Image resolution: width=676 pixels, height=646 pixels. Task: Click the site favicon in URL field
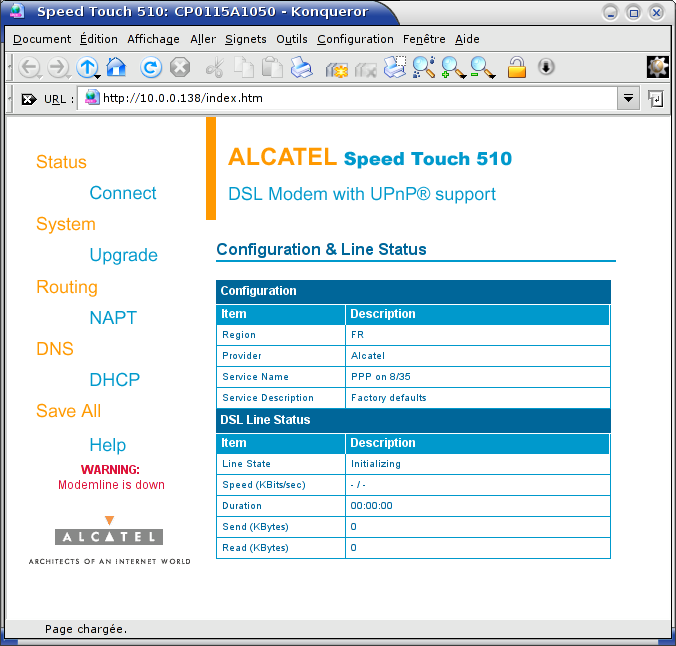(92, 97)
